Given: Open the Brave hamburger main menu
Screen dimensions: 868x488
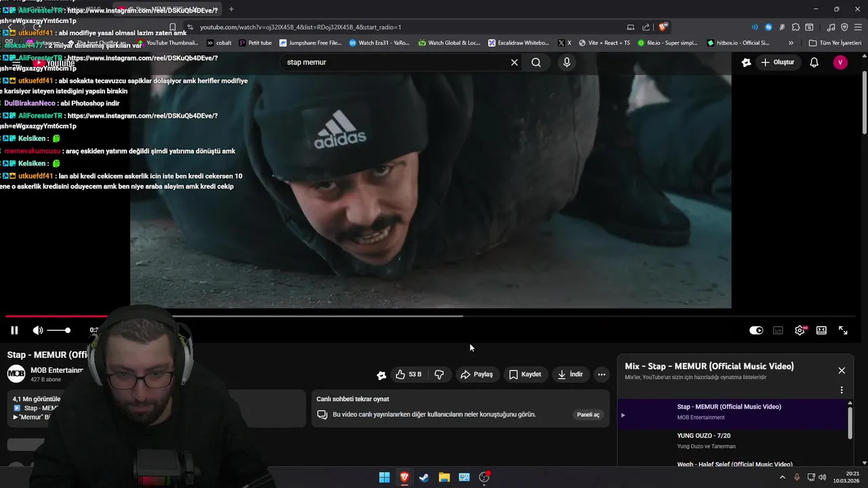Looking at the screenshot, I should point(859,27).
